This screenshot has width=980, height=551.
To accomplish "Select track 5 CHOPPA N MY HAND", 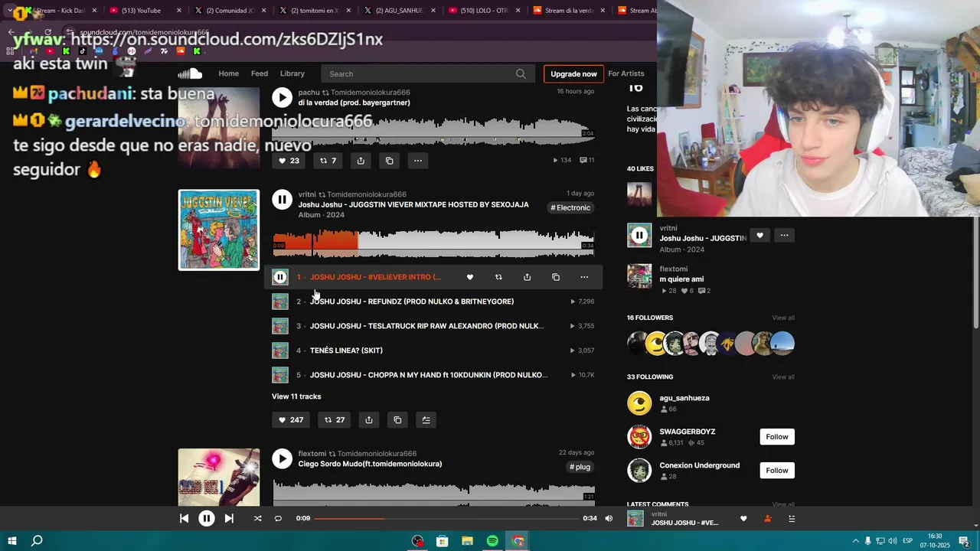I will point(433,375).
